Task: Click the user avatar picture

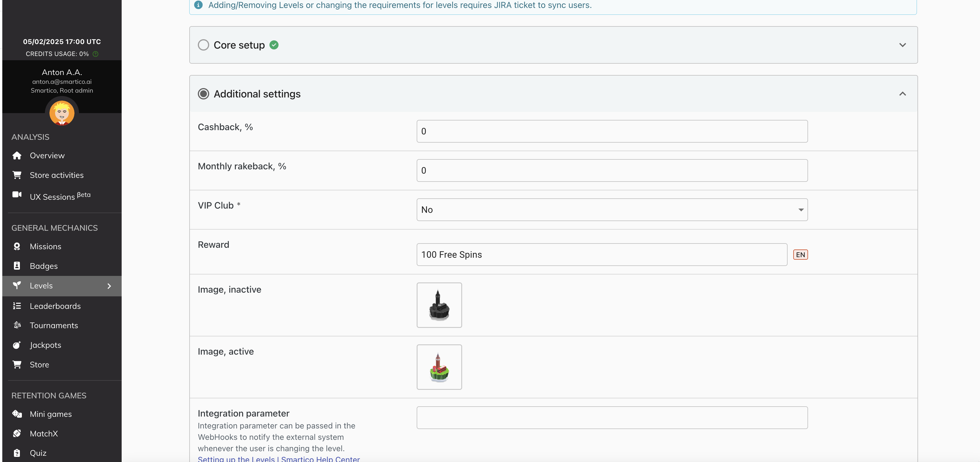Action: click(62, 113)
